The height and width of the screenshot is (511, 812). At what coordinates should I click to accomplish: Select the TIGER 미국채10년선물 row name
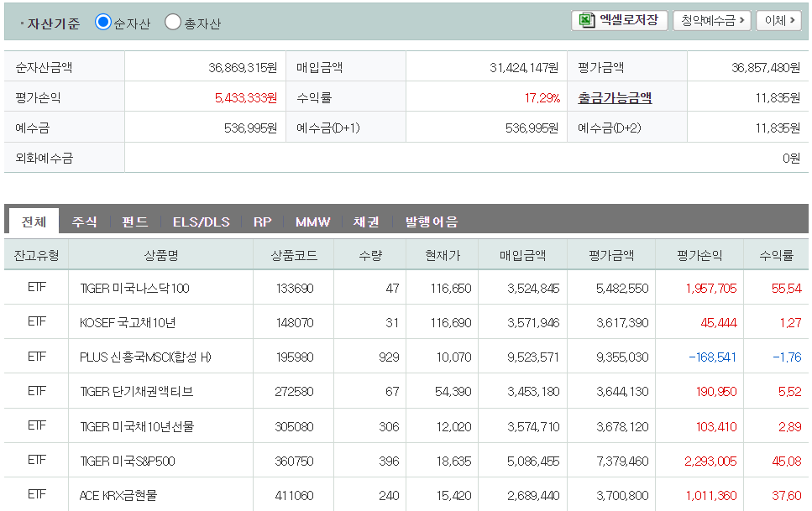pos(137,426)
